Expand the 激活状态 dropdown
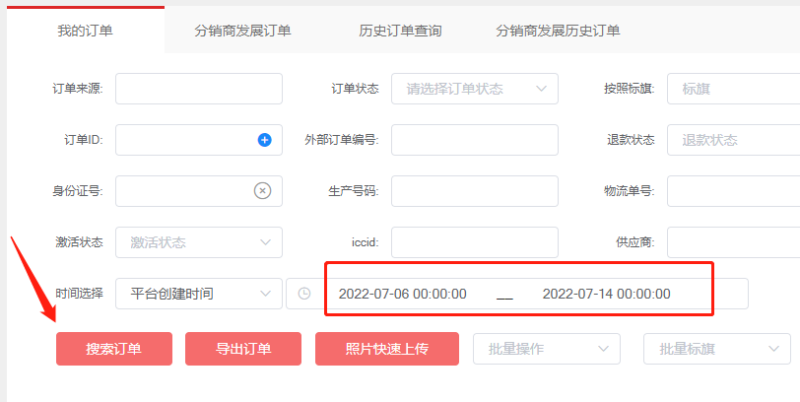Image resolution: width=800 pixels, height=402 pixels. click(199, 242)
